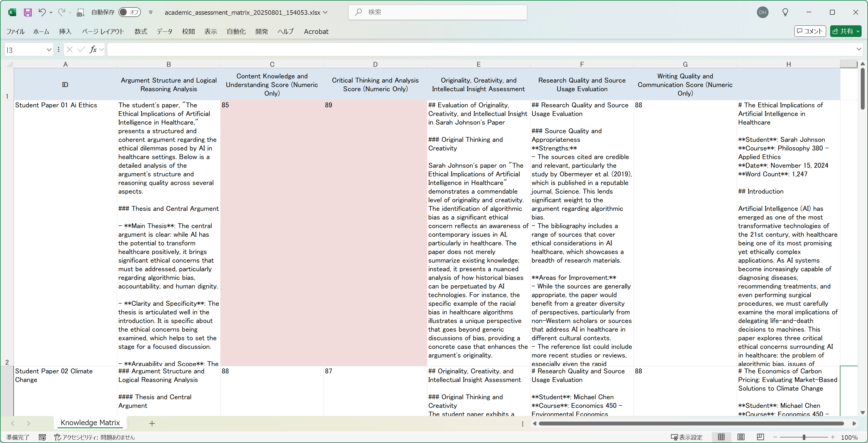The image size is (868, 443).
Task: Switch to Page Layout view icon
Action: coord(741,437)
